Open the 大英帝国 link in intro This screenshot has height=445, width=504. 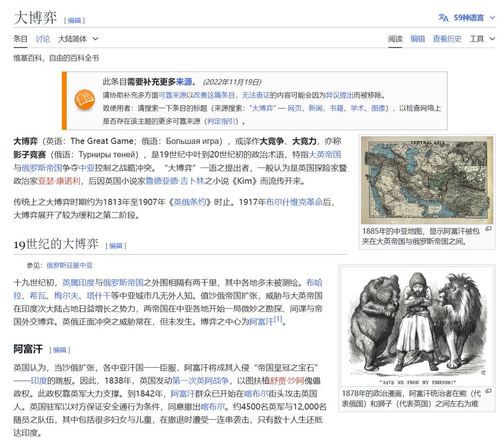click(x=325, y=154)
